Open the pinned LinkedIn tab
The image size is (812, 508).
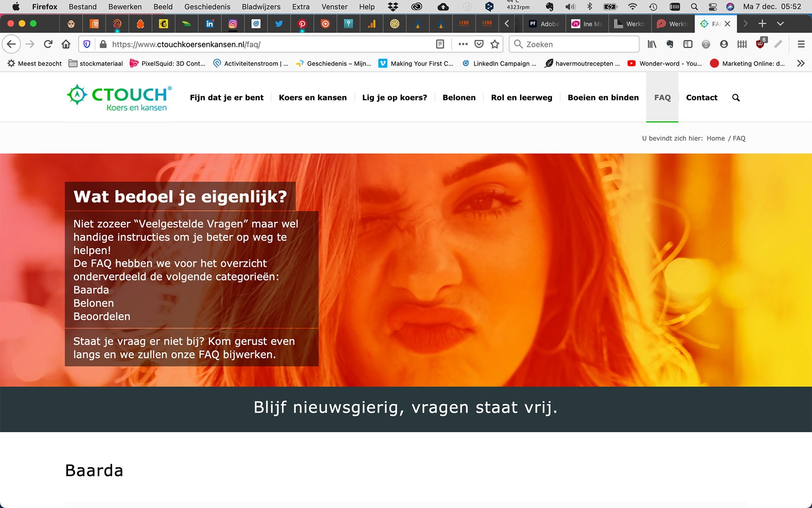click(210, 24)
